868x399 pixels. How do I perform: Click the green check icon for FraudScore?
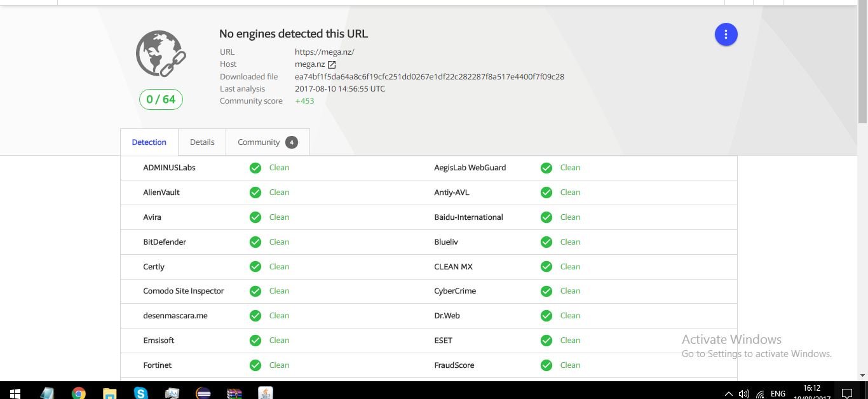pos(546,365)
